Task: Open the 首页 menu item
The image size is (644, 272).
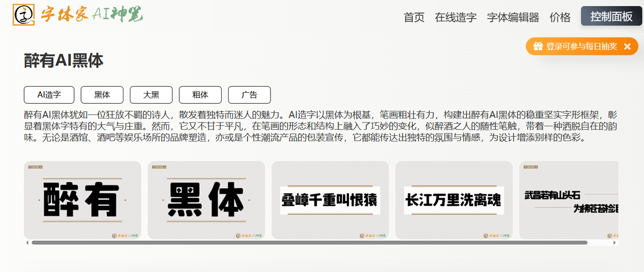Action: pos(414,17)
